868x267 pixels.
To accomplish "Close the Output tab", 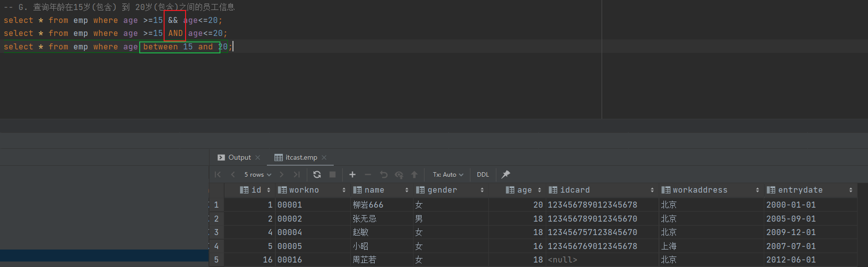I will pyautogui.click(x=258, y=157).
